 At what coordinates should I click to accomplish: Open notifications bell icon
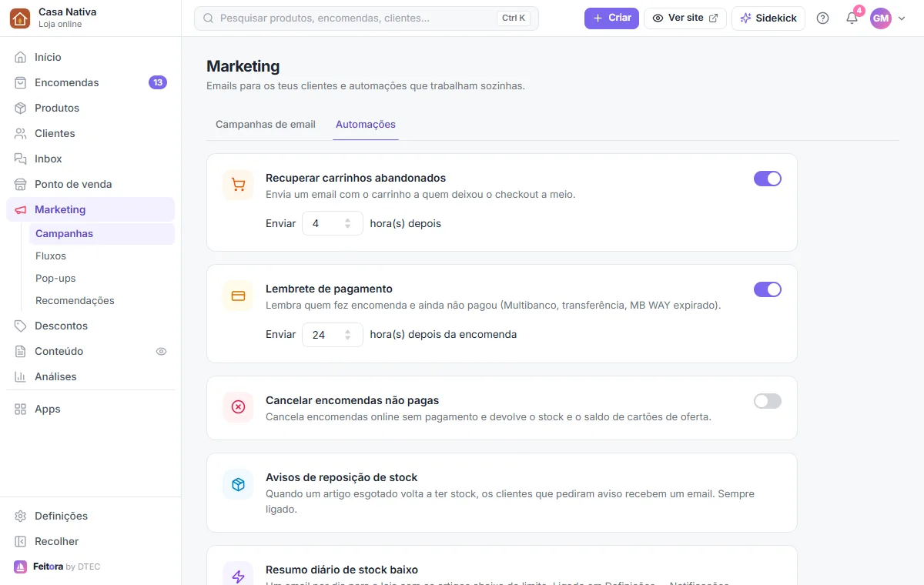click(x=852, y=18)
